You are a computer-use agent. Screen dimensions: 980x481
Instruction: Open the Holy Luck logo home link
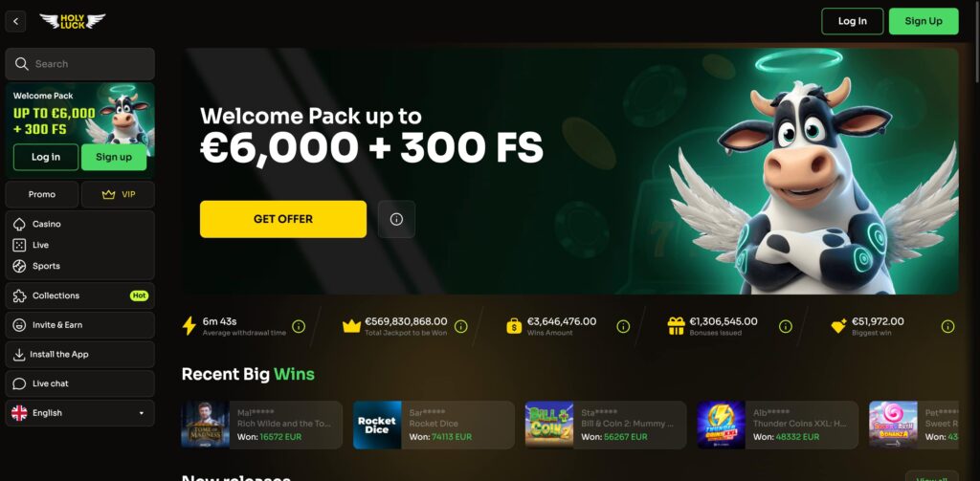point(73,21)
